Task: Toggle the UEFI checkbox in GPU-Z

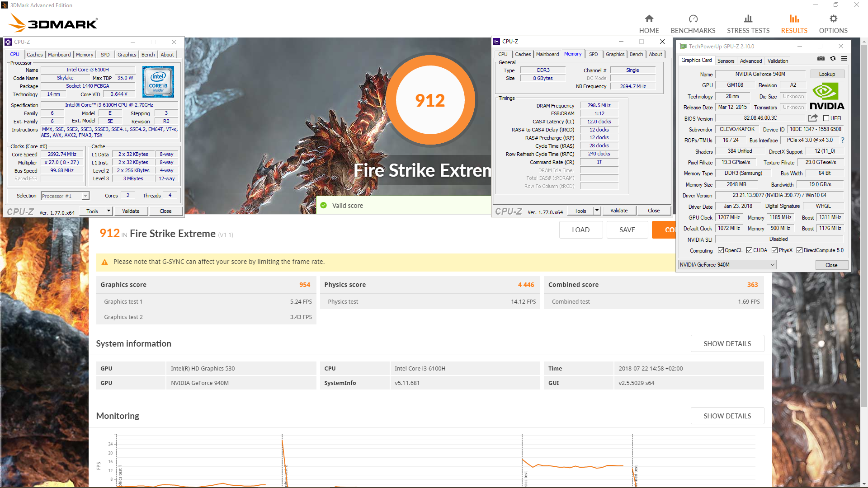Action: coord(826,118)
